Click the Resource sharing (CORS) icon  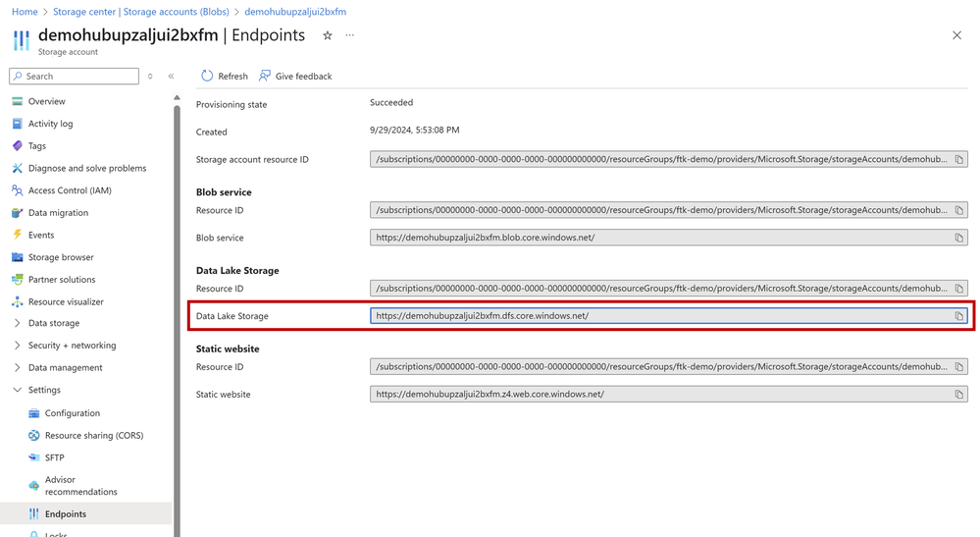coord(34,436)
